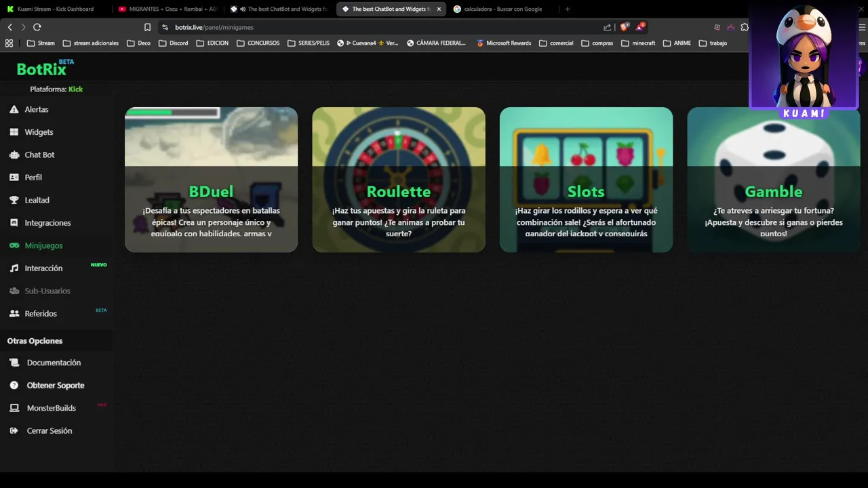The width and height of the screenshot is (868, 488).
Task: Open the Roulette minigame card
Action: [399, 180]
